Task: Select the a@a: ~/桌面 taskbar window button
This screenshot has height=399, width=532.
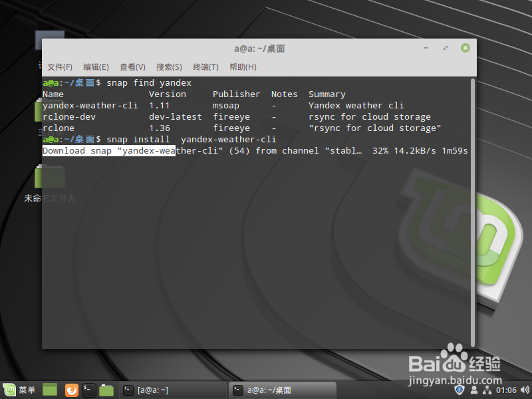Action: pos(283,390)
